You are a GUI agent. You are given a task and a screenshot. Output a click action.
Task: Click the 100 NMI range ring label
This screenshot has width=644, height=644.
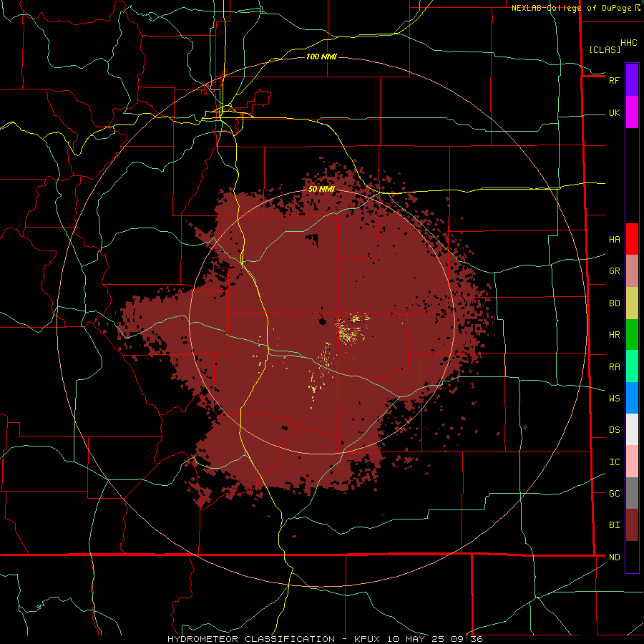pyautogui.click(x=321, y=57)
